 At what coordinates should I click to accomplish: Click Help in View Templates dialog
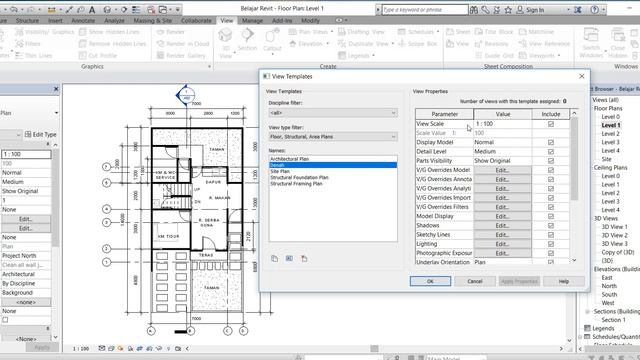tap(564, 281)
